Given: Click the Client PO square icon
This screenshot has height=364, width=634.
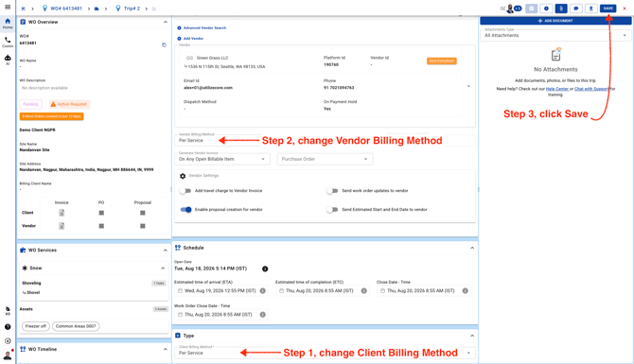Looking at the screenshot, I should 101,213.
